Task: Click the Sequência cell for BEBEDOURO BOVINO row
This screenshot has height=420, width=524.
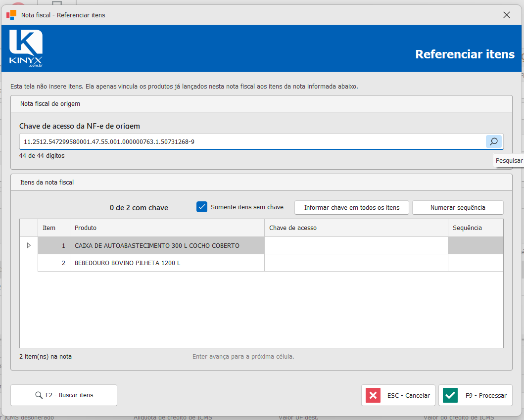Action: pyautogui.click(x=476, y=263)
